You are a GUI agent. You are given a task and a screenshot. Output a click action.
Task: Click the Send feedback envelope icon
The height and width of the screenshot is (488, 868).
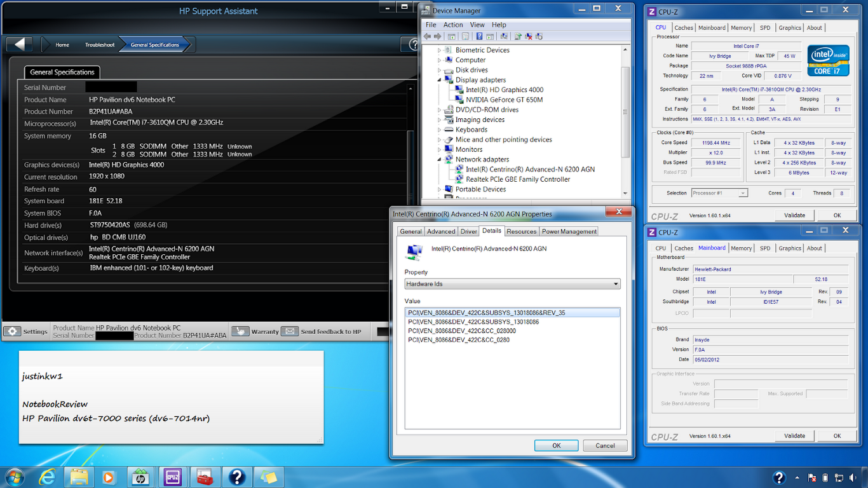tap(289, 331)
